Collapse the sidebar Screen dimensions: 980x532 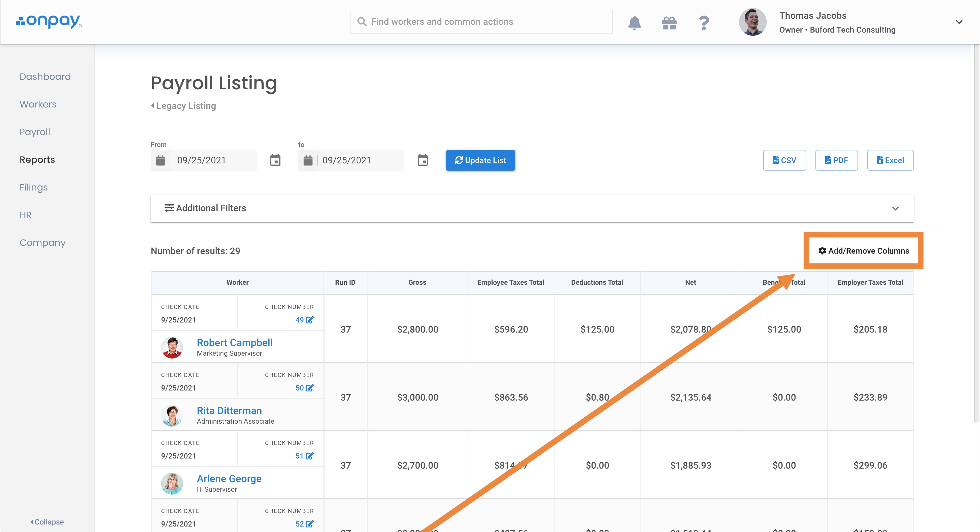coord(47,522)
